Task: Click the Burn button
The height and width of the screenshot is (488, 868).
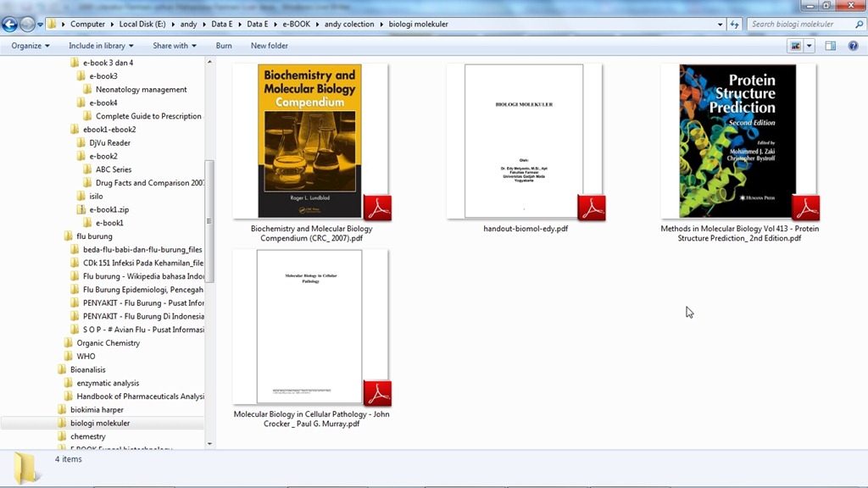Action: click(x=224, y=46)
